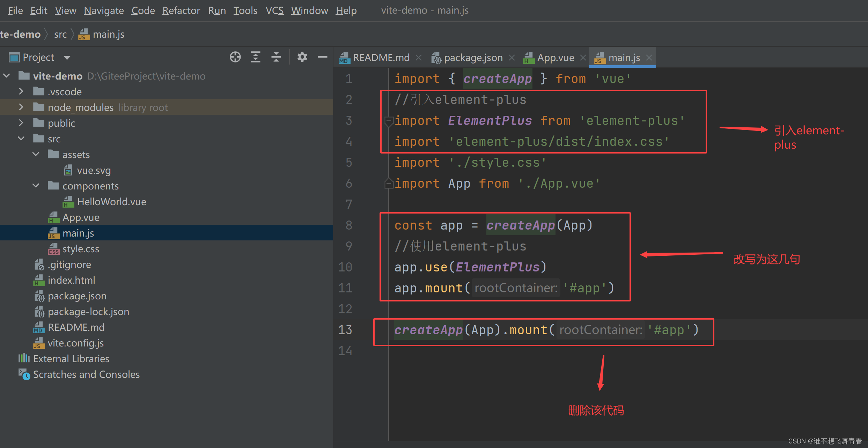The width and height of the screenshot is (868, 448).
Task: Open the Code menu
Action: tap(143, 10)
